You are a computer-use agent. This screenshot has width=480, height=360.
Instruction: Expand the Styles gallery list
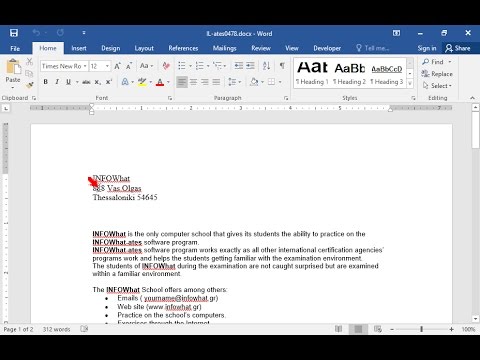click(x=410, y=83)
